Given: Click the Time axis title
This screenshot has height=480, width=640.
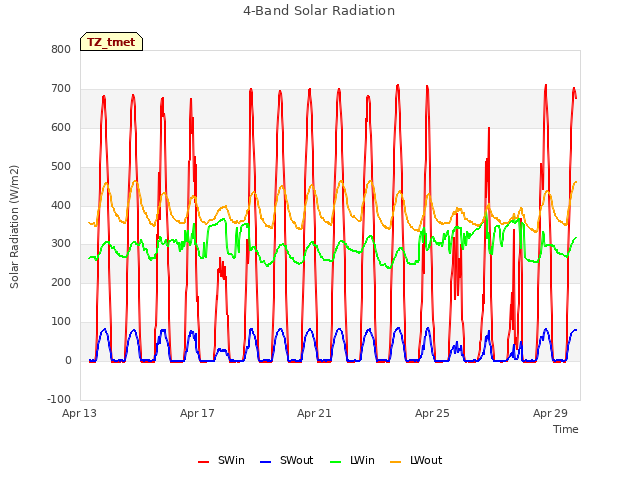Looking at the screenshot, I should (566, 429).
